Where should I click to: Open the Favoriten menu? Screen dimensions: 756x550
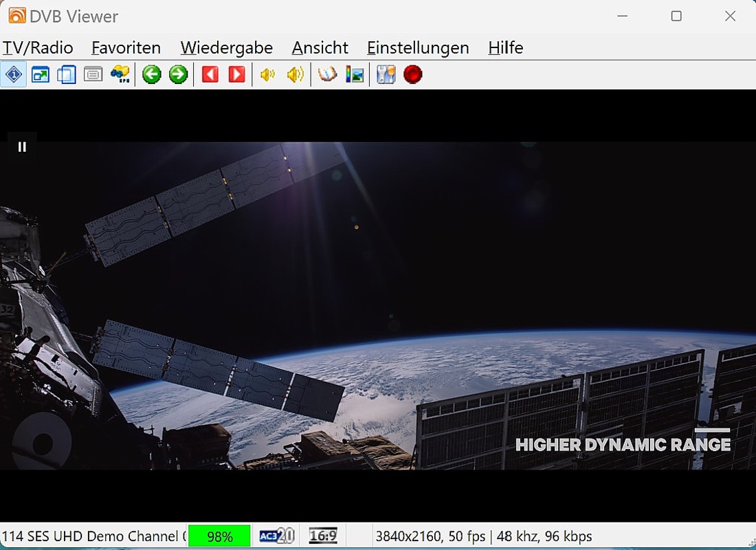click(126, 47)
